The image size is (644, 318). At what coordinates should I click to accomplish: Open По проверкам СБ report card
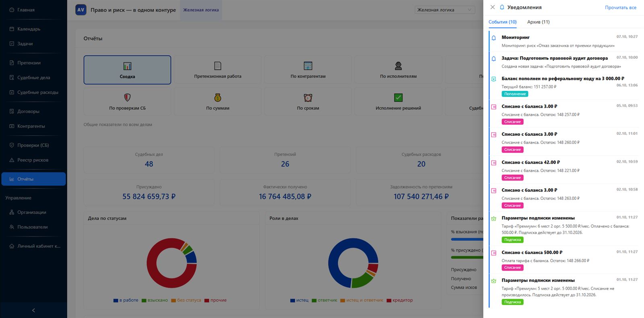[x=127, y=102]
